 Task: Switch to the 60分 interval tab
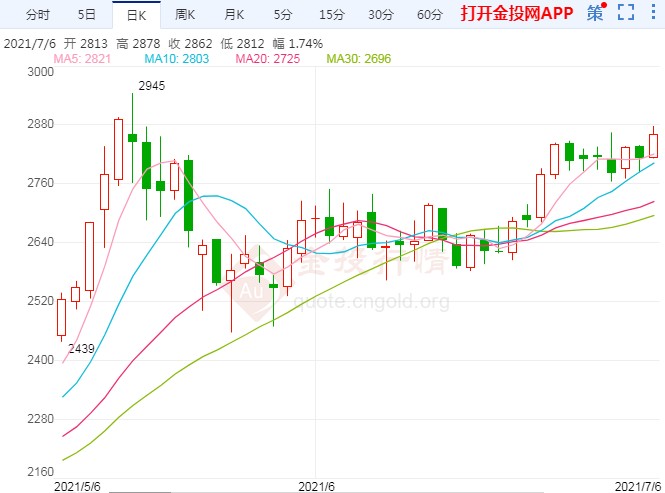pyautogui.click(x=430, y=15)
